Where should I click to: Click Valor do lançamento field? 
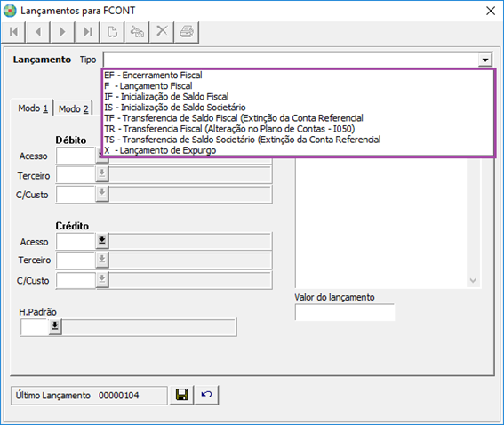pyautogui.click(x=345, y=312)
